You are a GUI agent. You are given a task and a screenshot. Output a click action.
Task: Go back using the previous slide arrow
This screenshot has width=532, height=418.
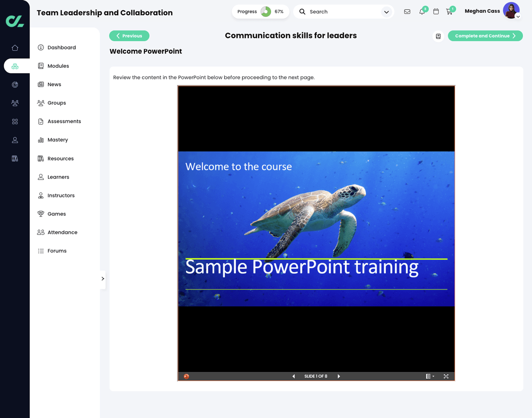tap(294, 376)
